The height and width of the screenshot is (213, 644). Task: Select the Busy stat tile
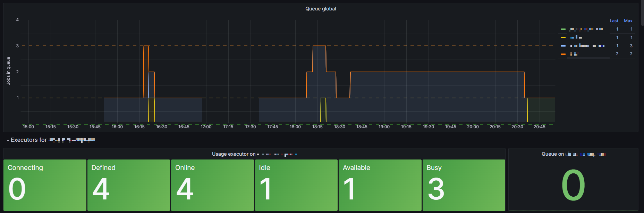[x=464, y=185]
